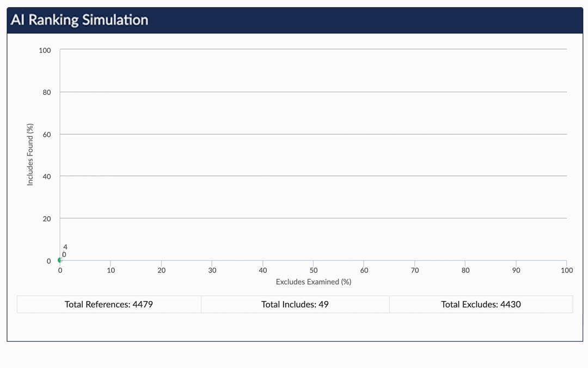Click the 40 tick label on the y-axis
The image size is (588, 368).
coord(47,177)
